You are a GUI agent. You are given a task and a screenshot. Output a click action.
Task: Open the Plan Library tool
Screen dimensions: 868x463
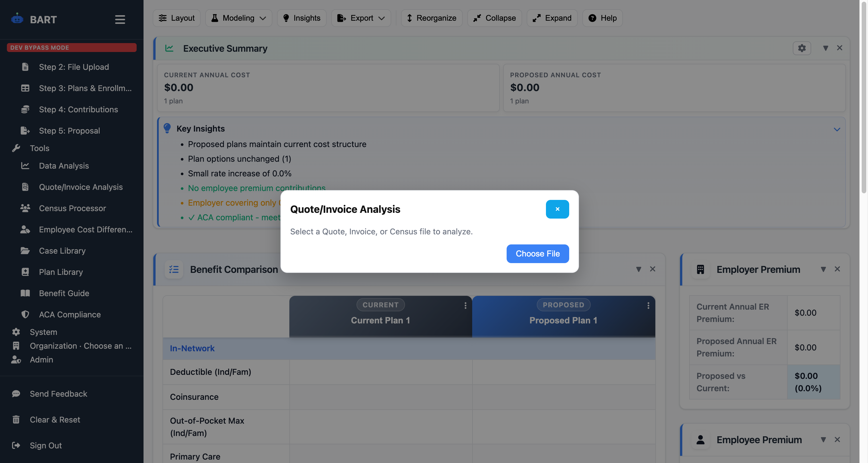[x=61, y=272]
